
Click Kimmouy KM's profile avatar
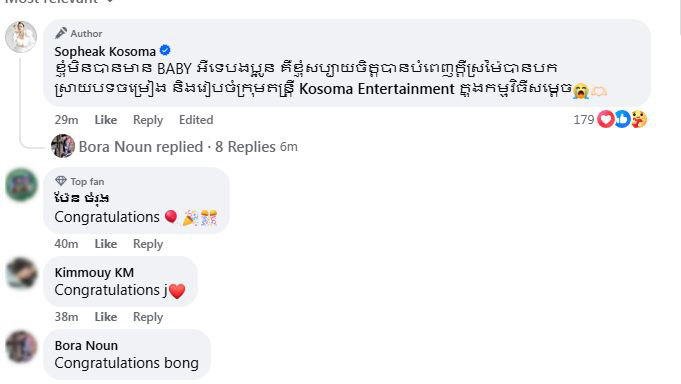[x=21, y=273]
